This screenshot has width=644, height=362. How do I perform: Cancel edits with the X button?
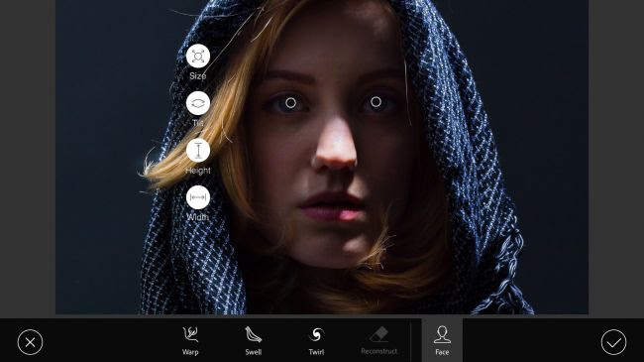click(30, 342)
